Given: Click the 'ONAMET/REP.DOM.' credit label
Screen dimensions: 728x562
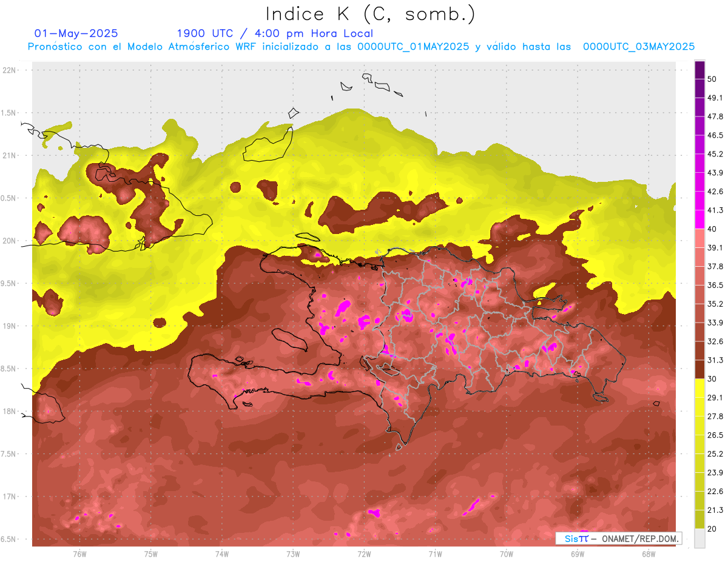Looking at the screenshot, I should (639, 538).
